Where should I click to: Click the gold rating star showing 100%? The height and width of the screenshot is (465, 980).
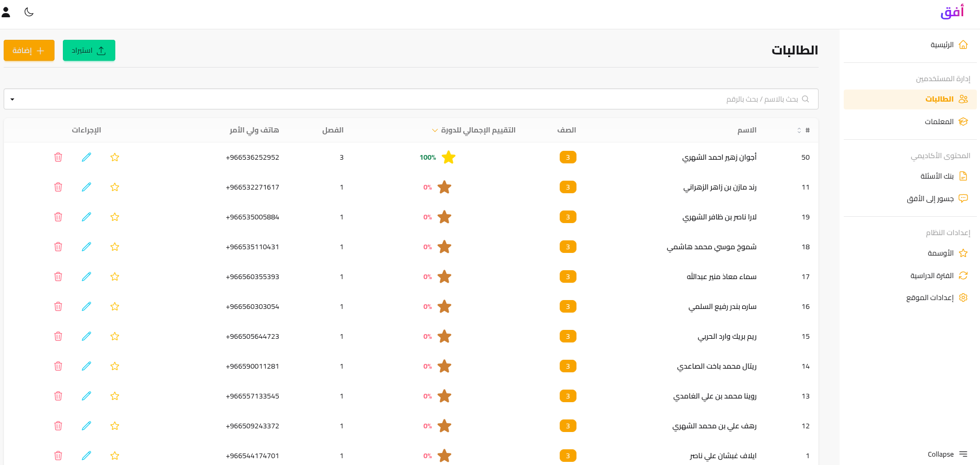[449, 157]
